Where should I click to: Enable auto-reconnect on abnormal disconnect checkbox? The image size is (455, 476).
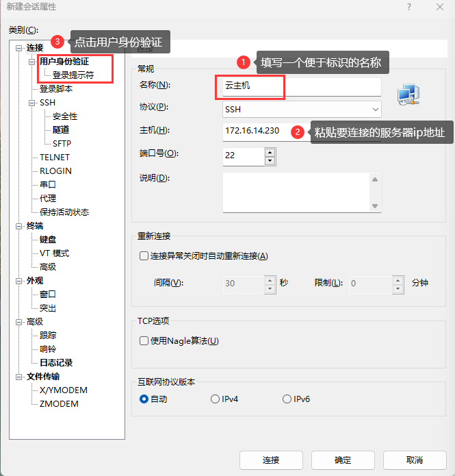click(144, 256)
